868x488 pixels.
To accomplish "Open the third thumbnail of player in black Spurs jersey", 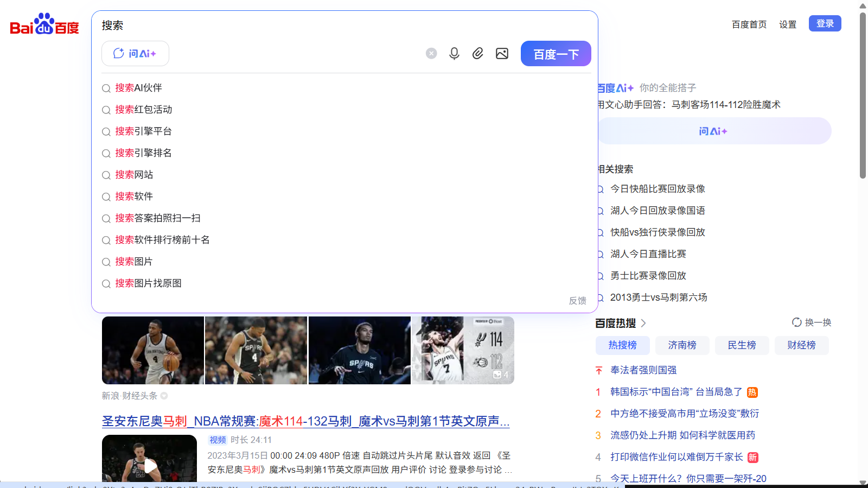I will 360,351.
